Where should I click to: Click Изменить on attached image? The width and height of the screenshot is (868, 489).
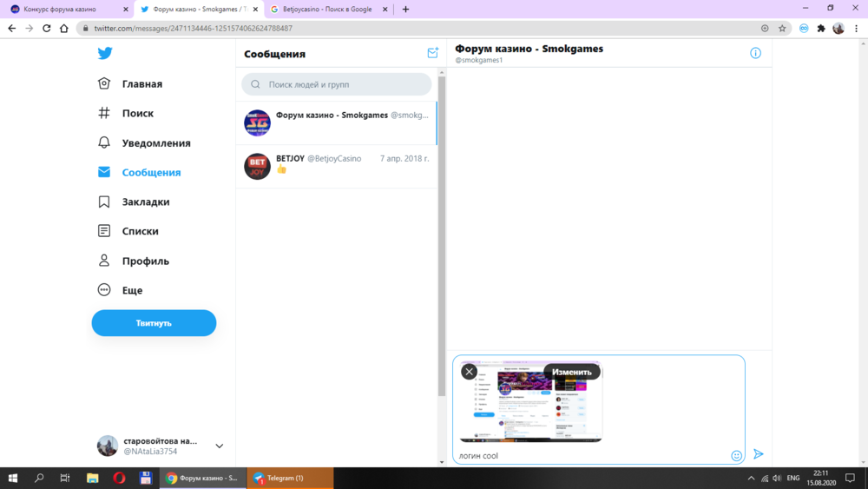[572, 372]
